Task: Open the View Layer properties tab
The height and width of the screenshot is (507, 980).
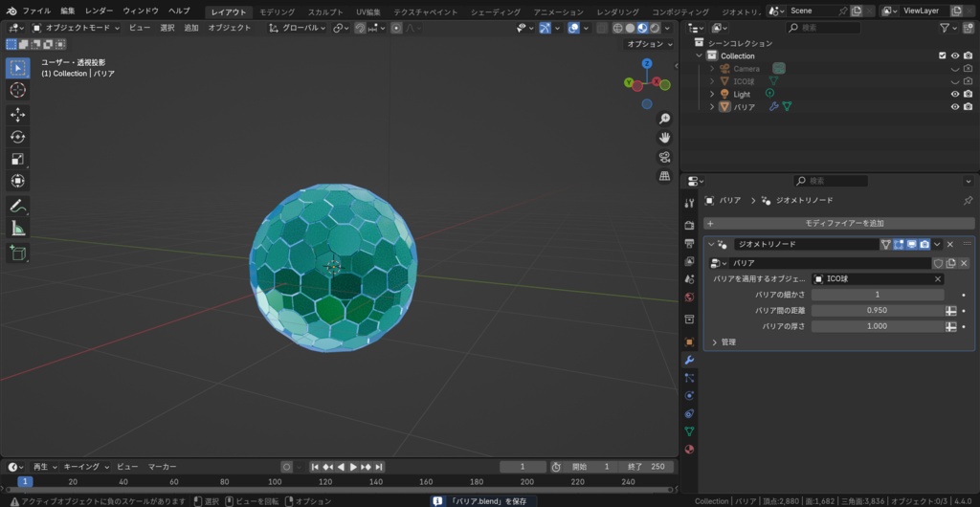Action: click(689, 261)
